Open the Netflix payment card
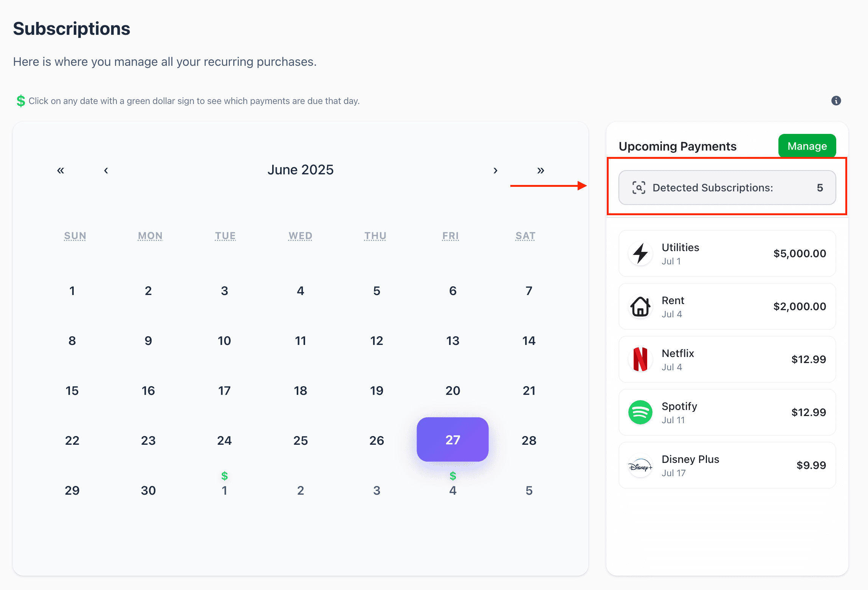868x590 pixels. (x=727, y=359)
